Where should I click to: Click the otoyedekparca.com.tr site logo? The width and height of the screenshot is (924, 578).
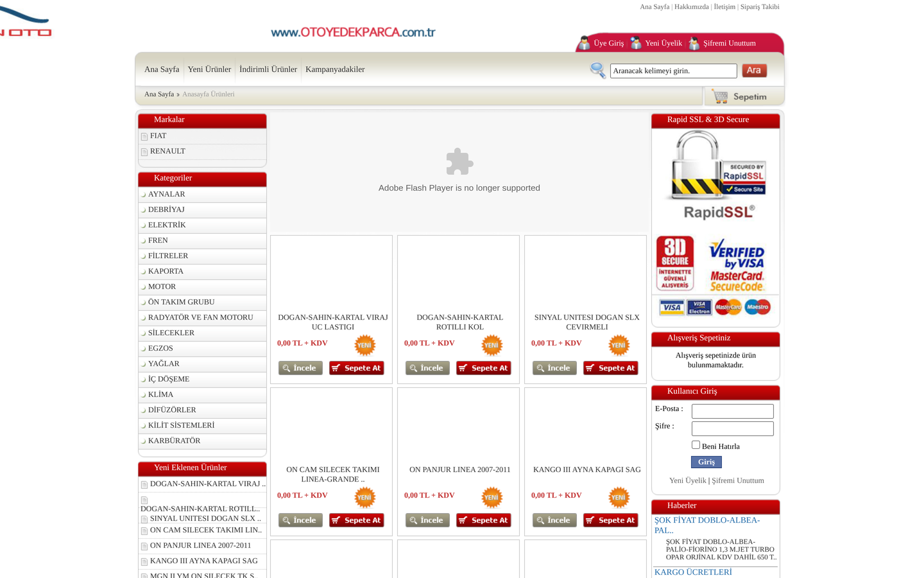point(353,32)
